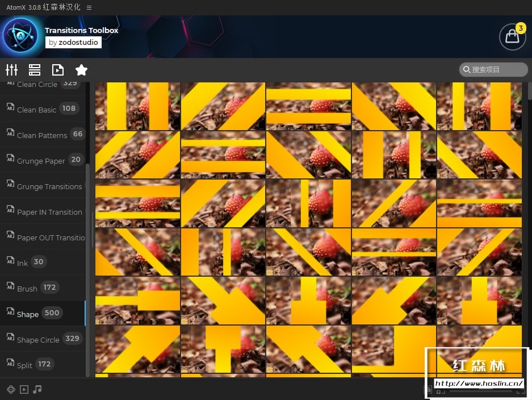Toggle the music note sound icon in the footer
Image resolution: width=532 pixels, height=400 pixels.
[37, 389]
